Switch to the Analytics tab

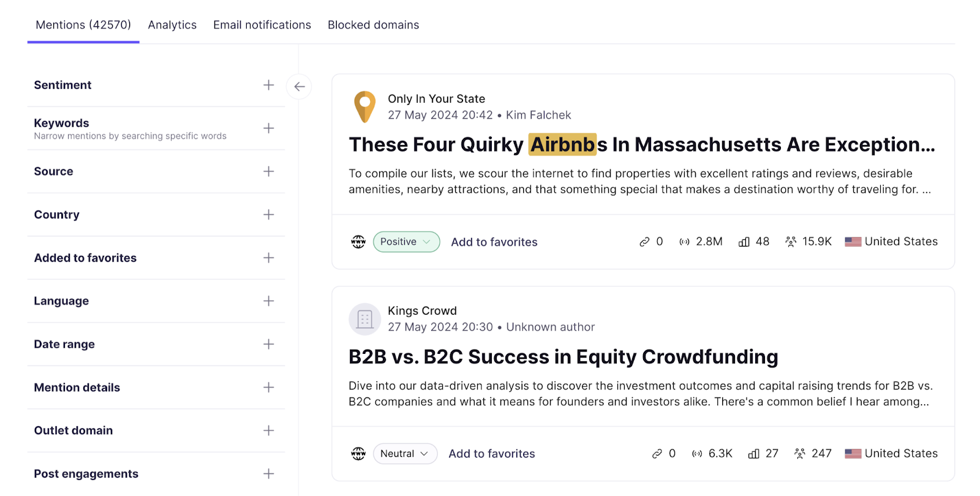(x=172, y=24)
